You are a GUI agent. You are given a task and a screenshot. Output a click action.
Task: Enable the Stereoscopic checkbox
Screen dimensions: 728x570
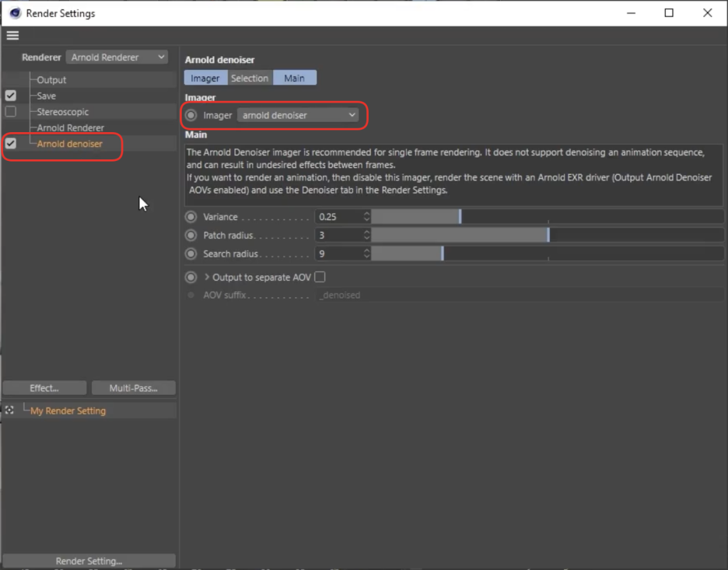coord(11,112)
